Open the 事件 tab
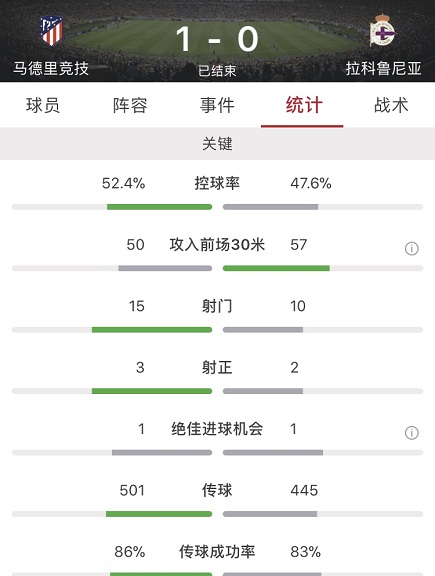 click(217, 105)
